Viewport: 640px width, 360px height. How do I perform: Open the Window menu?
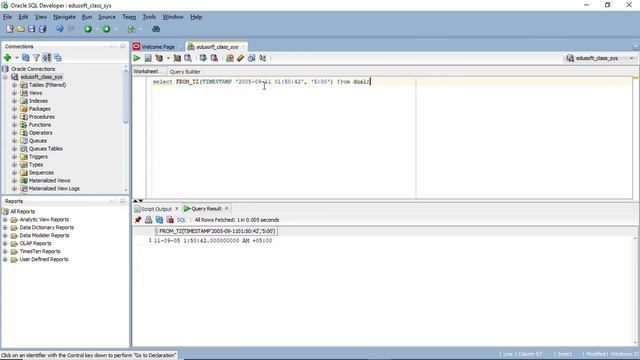[x=173, y=17]
